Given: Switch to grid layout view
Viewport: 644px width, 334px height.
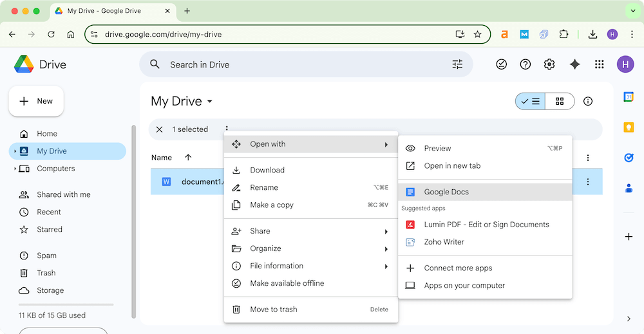Looking at the screenshot, I should coord(560,101).
